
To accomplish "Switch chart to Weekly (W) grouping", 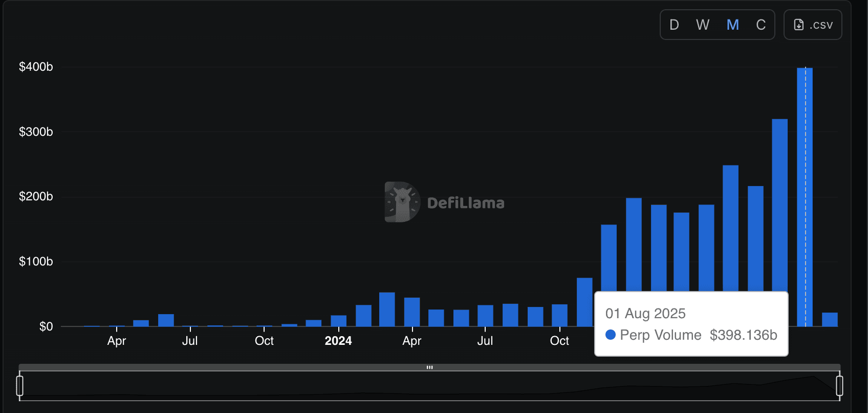I will pos(703,25).
